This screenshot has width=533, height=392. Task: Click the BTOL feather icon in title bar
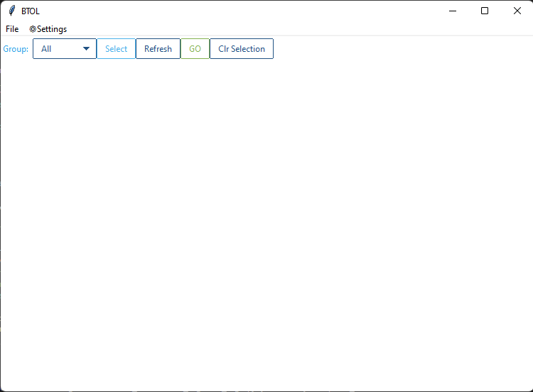coord(11,11)
